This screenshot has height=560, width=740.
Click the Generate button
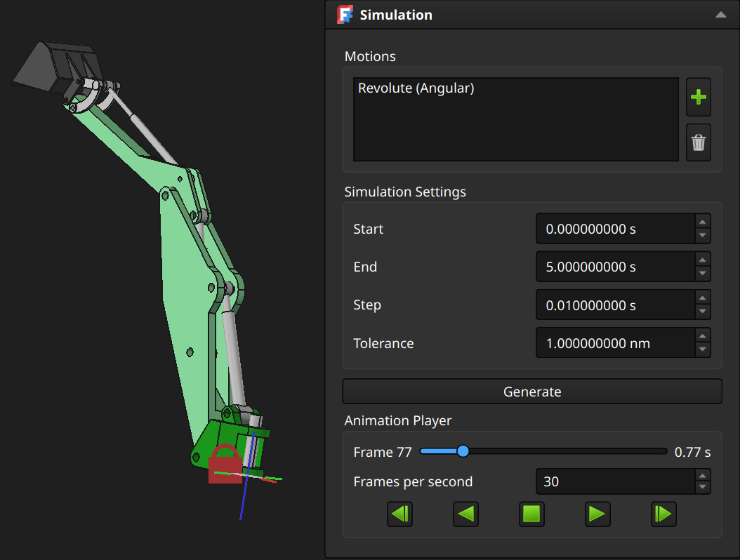pyautogui.click(x=532, y=392)
